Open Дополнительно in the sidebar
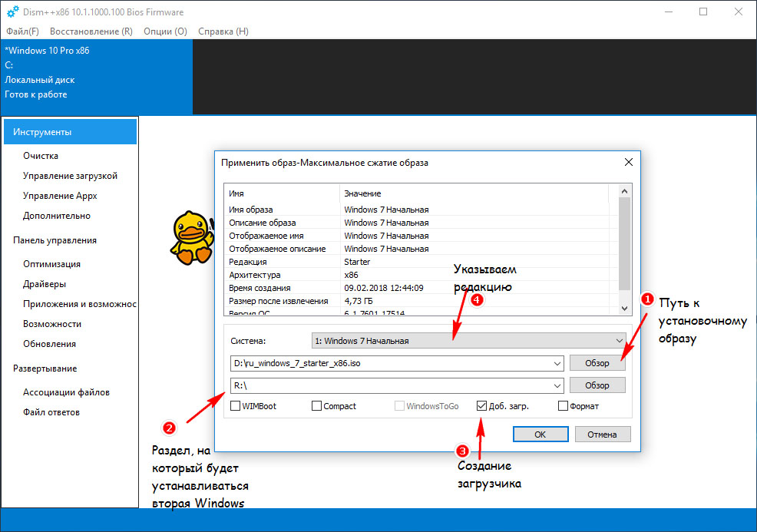The height and width of the screenshot is (532, 757). click(57, 216)
